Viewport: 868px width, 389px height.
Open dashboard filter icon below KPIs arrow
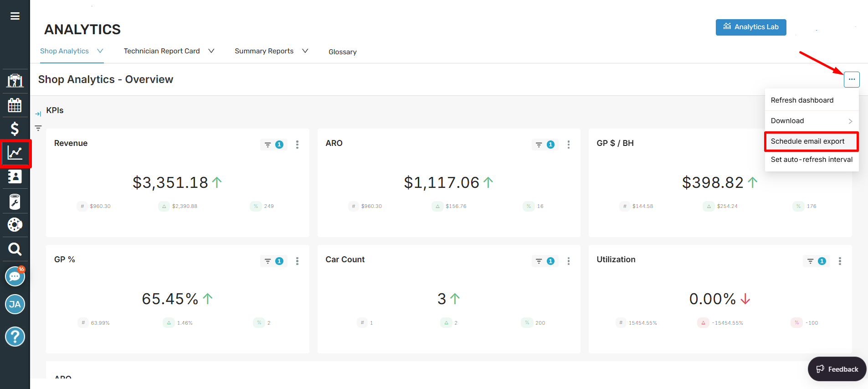point(38,128)
